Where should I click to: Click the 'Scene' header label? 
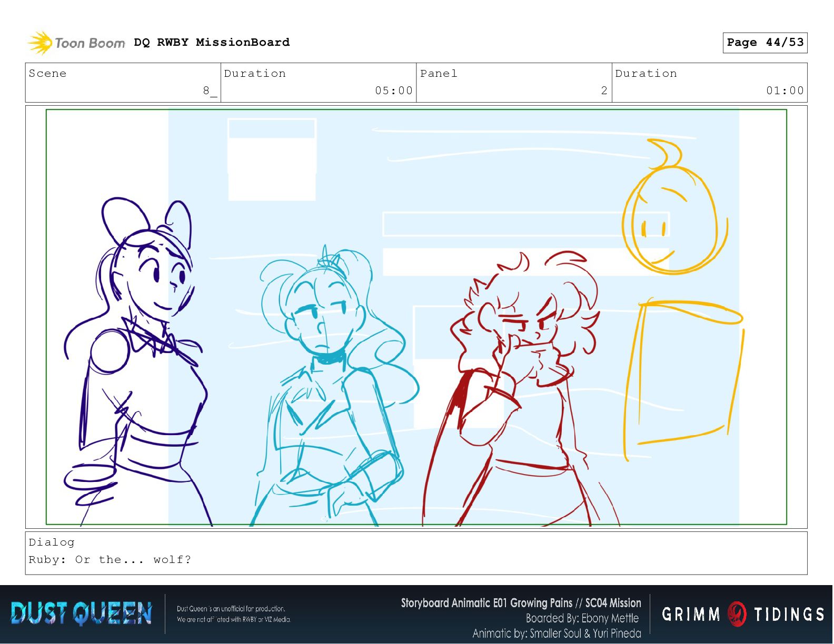coord(48,73)
